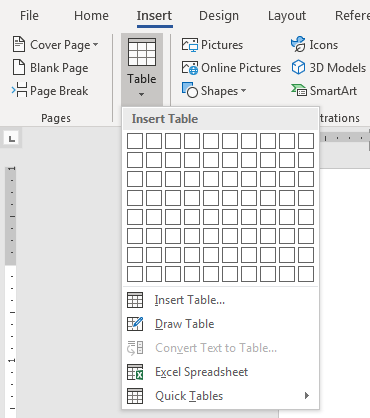
Task: Click the top-left cell of the table grid
Action: point(135,141)
